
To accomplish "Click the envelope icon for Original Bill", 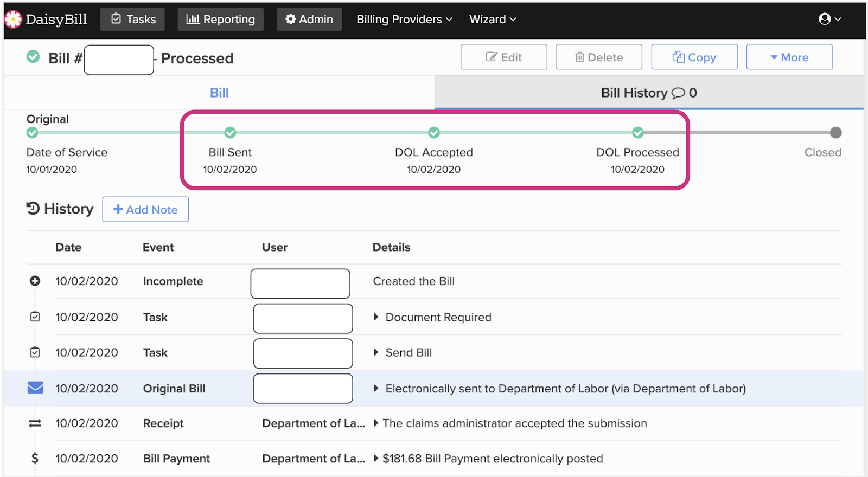I will [35, 388].
